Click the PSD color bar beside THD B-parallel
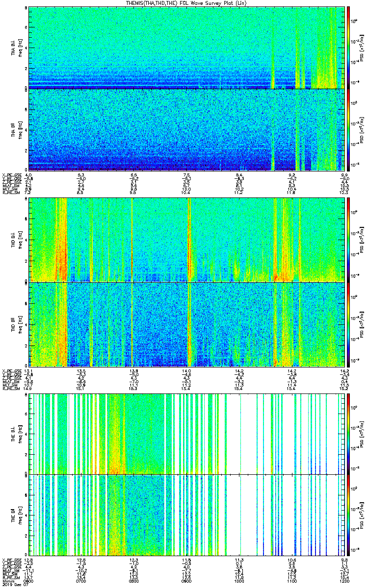Image resolution: width=368 pixels, height=588 pixels. (349, 324)
